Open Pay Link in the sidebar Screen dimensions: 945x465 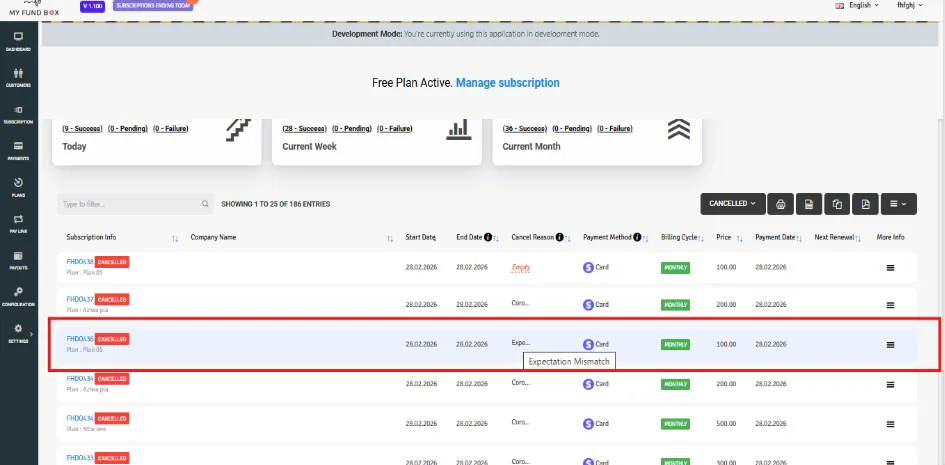(18, 223)
